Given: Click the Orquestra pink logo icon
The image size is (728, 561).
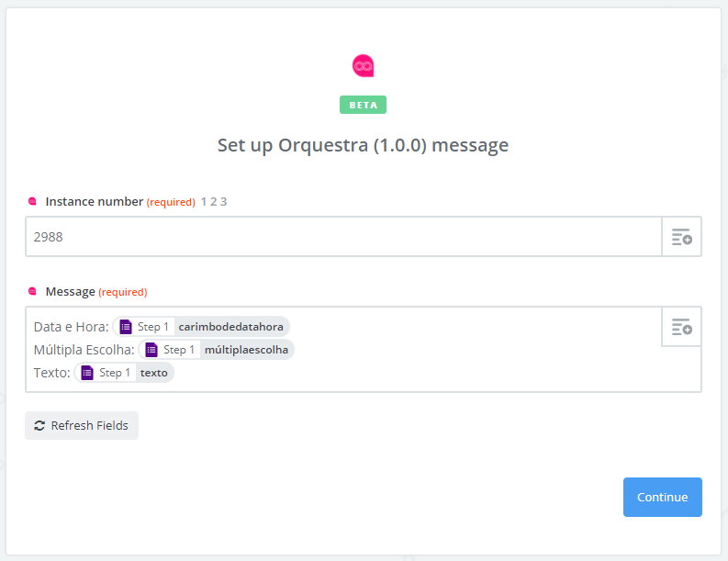Looking at the screenshot, I should click(x=363, y=65).
